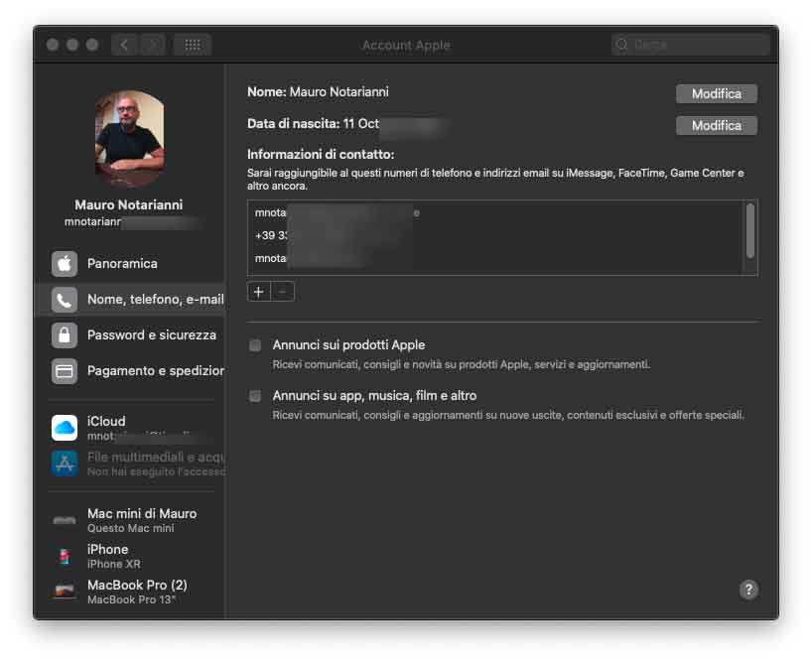
Task: Remove contact with the minus button
Action: [x=283, y=292]
